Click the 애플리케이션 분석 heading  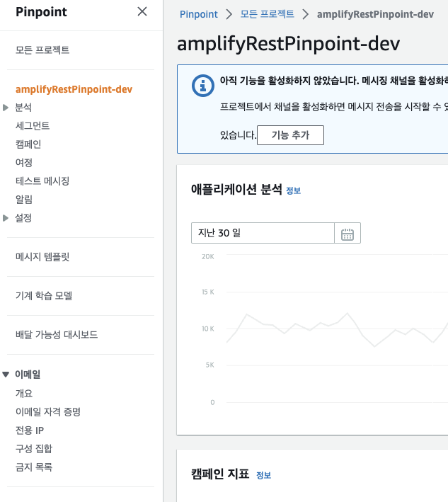point(236,189)
